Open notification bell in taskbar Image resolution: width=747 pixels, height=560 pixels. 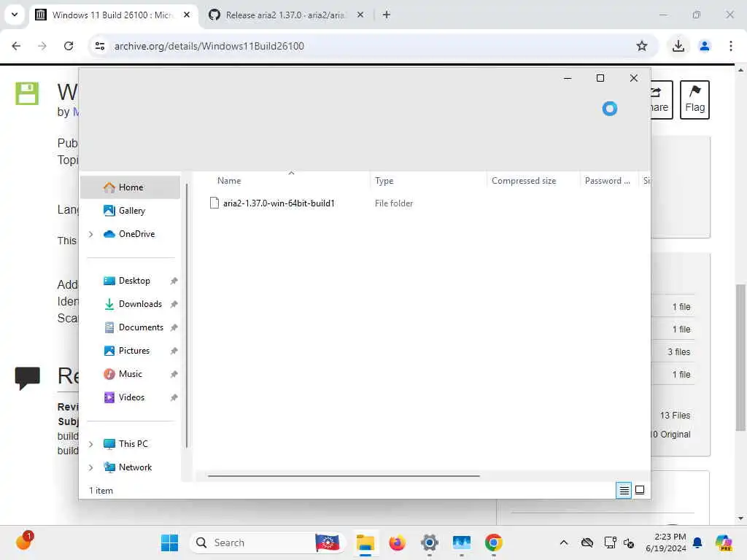697,542
